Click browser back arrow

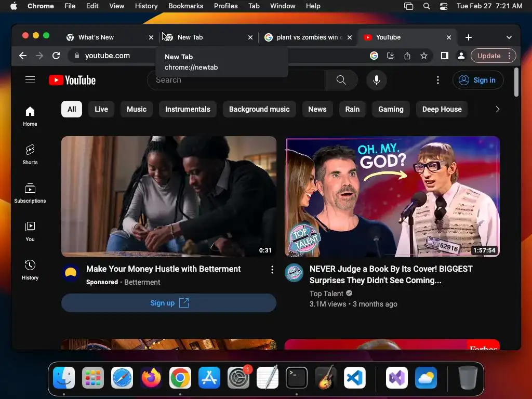click(23, 56)
